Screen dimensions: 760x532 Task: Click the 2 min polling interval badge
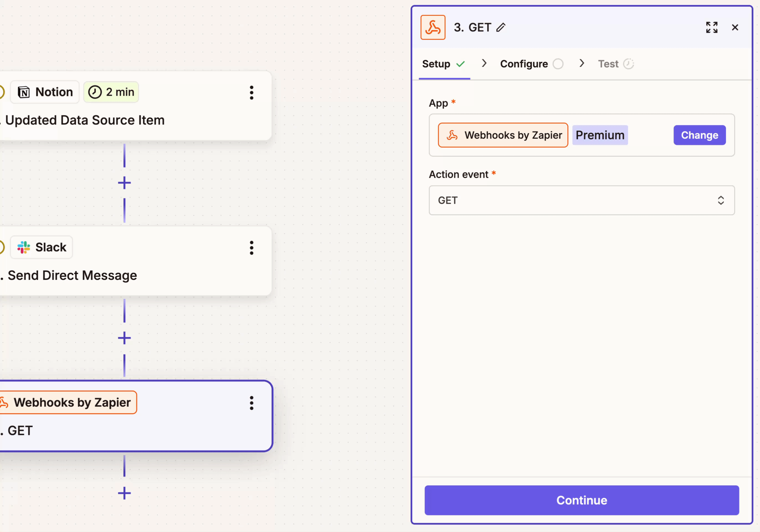111,92
